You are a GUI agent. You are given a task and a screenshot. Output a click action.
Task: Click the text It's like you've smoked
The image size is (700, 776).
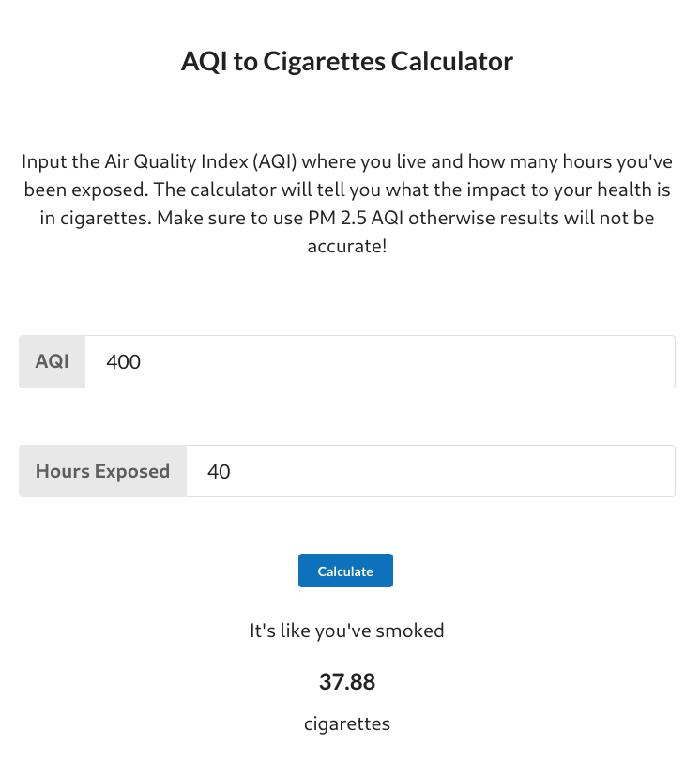[x=348, y=631]
